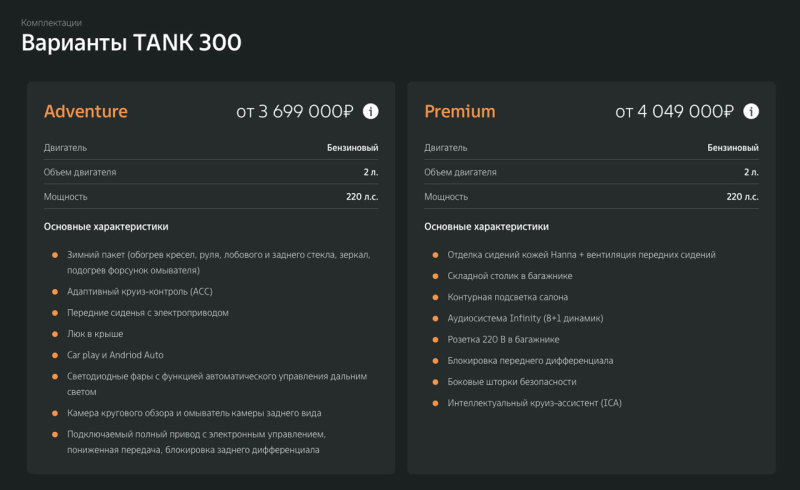This screenshot has width=800, height=490.
Task: Click the Комплектации label above the heading
Action: pos(51,22)
